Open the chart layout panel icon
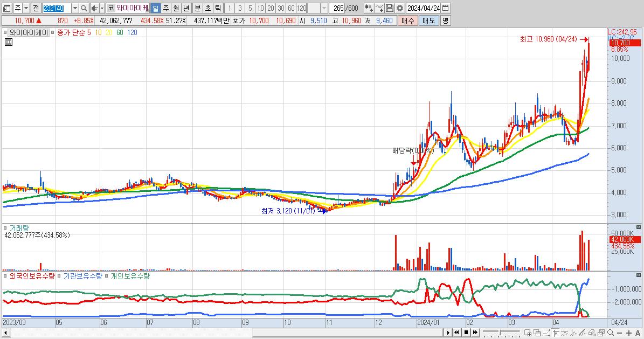The image size is (644, 339). (6, 8)
